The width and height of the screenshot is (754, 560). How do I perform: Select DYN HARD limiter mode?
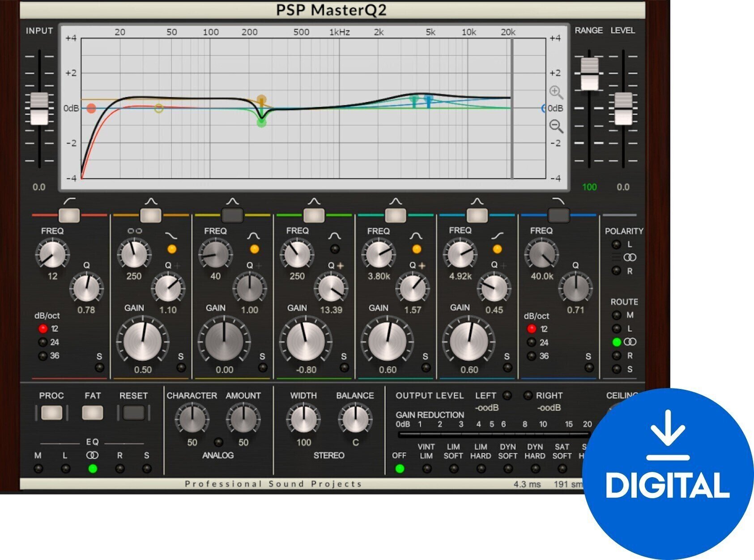[535, 469]
